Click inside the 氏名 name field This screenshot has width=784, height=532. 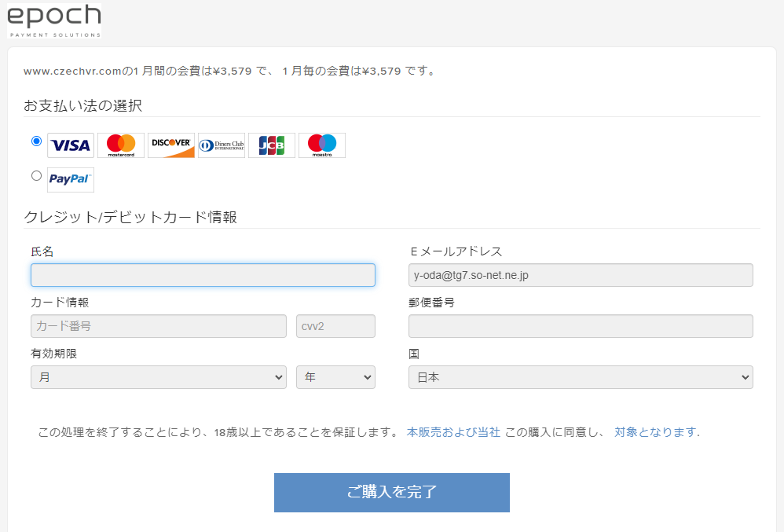pyautogui.click(x=203, y=275)
